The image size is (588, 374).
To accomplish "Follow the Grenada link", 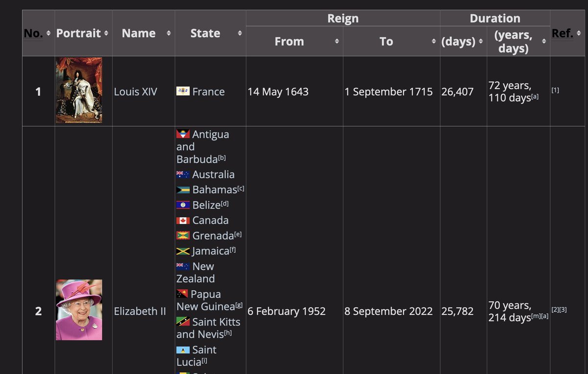I will (213, 235).
